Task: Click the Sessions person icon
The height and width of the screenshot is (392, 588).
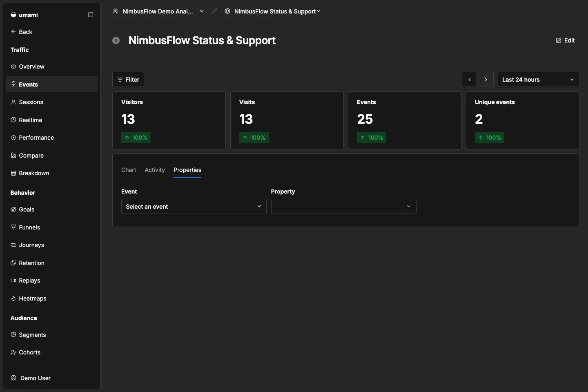Action: [x=13, y=102]
